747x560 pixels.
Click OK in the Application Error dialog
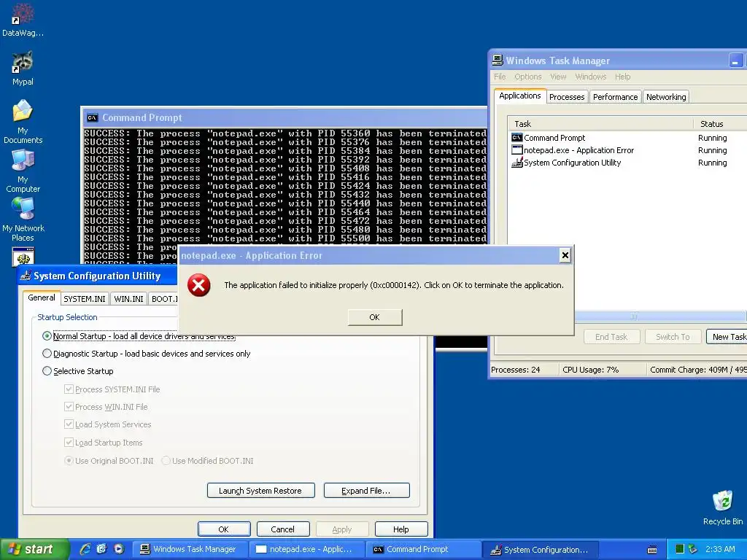coord(375,317)
